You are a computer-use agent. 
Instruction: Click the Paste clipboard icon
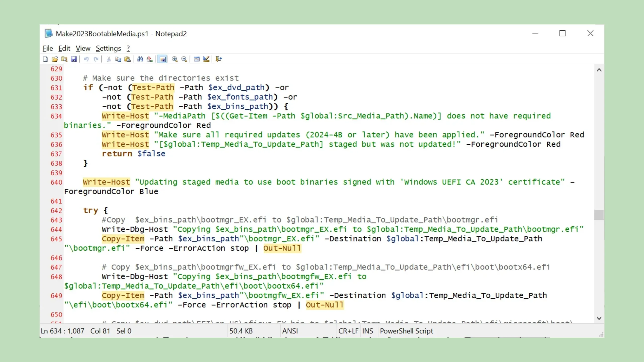click(x=128, y=59)
